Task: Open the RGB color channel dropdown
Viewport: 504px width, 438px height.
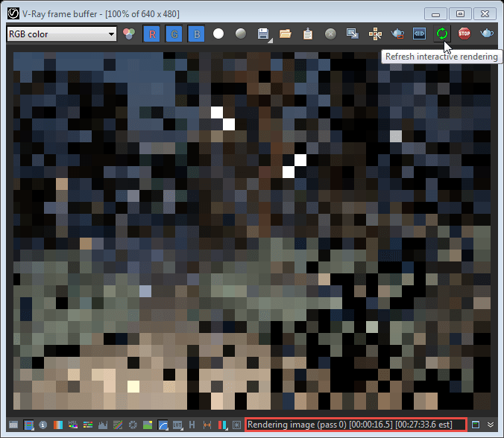Action: coord(61,34)
